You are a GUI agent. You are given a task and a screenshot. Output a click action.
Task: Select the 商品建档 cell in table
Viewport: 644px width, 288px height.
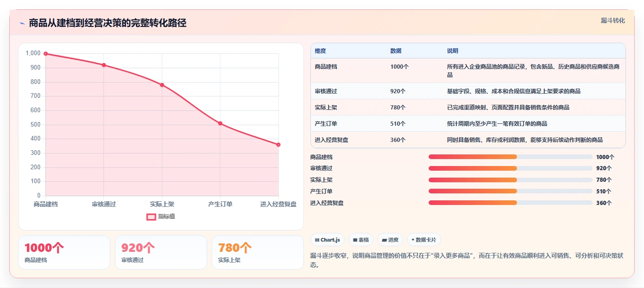(x=326, y=67)
